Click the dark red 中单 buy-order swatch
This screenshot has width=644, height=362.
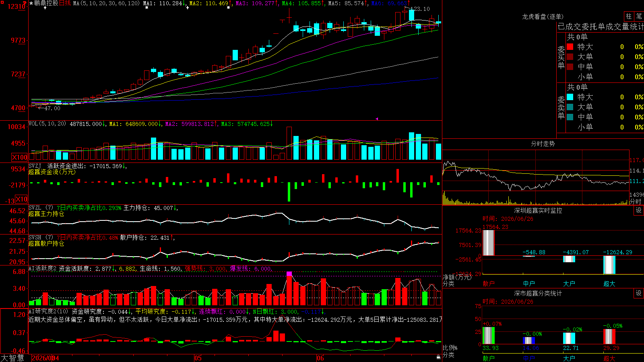570,66
